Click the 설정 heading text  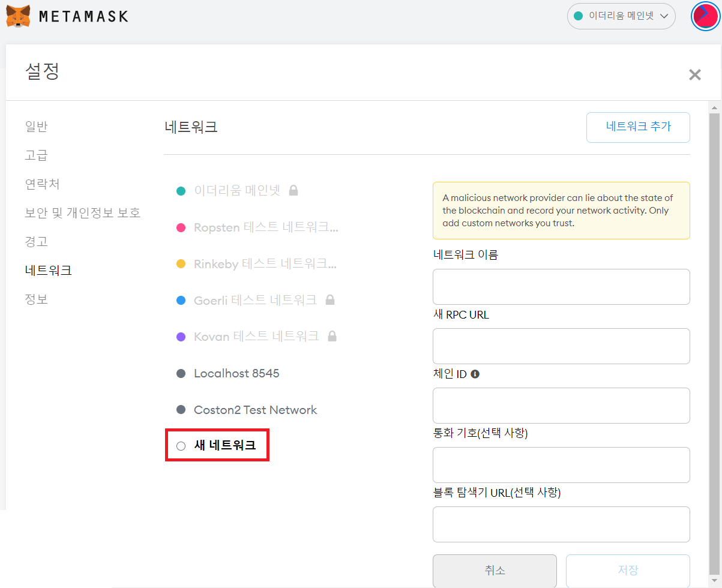pyautogui.click(x=42, y=71)
